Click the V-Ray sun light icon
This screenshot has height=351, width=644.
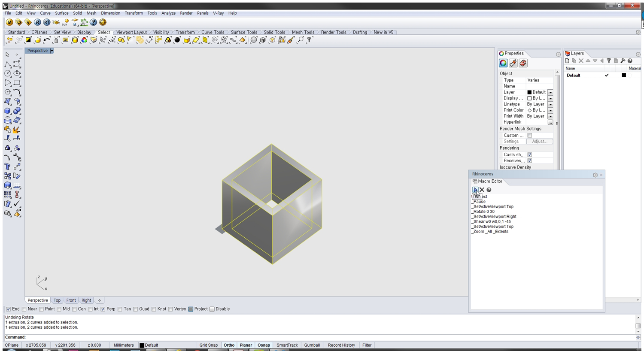(65, 22)
